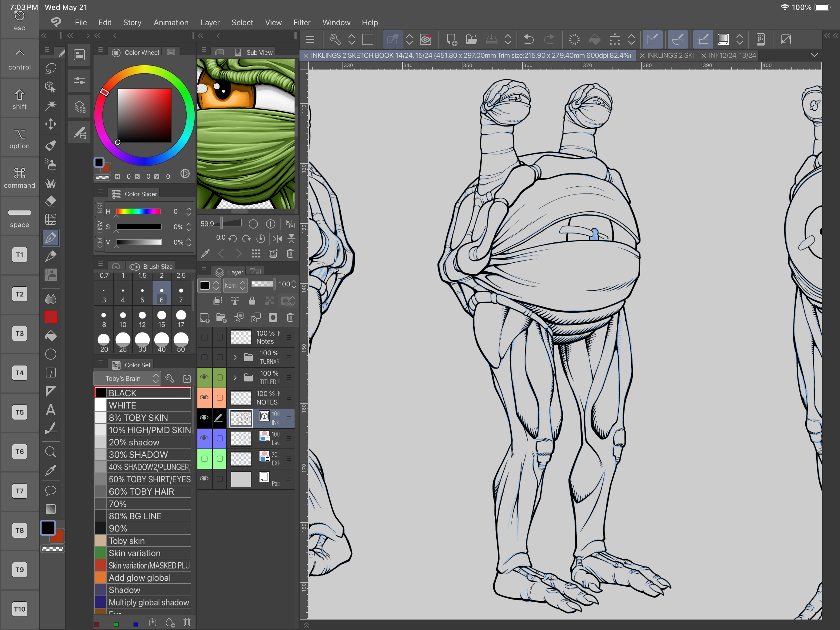Expand the TURNAR layer folder
This screenshot has width=840, height=630.
(x=235, y=357)
